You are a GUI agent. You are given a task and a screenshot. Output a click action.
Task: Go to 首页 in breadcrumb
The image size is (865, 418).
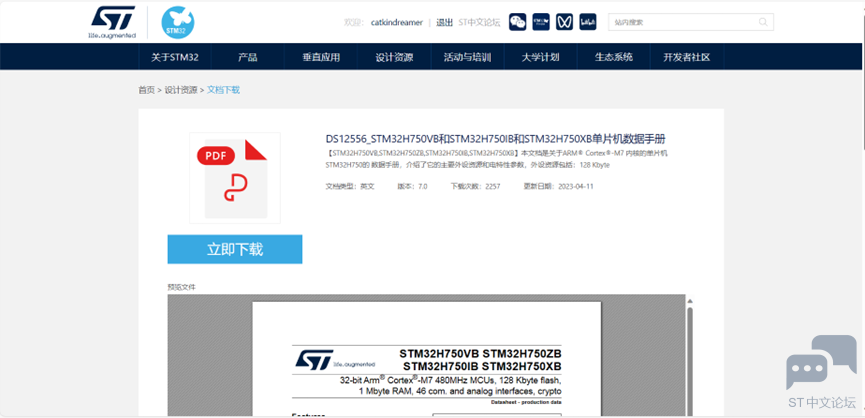pos(146,90)
